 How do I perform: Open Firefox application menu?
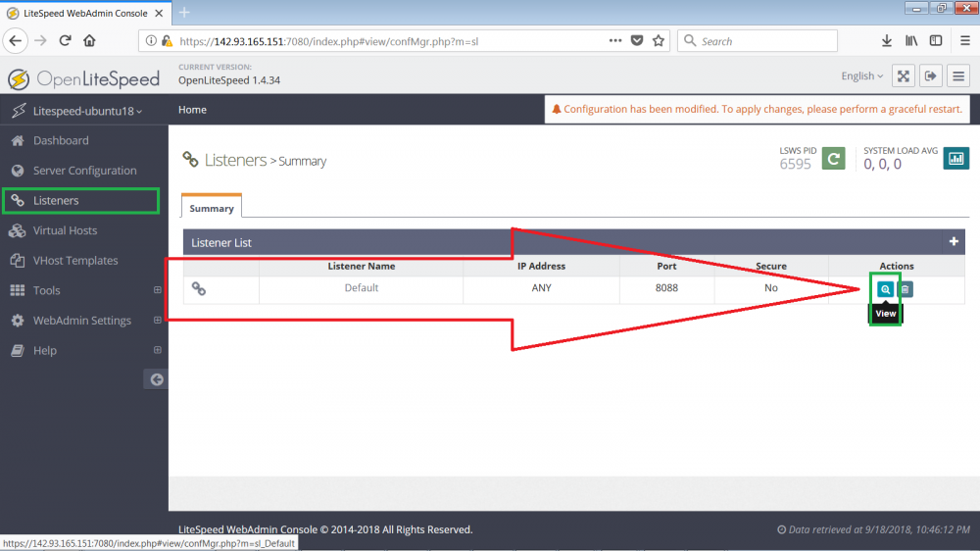pyautogui.click(x=965, y=40)
